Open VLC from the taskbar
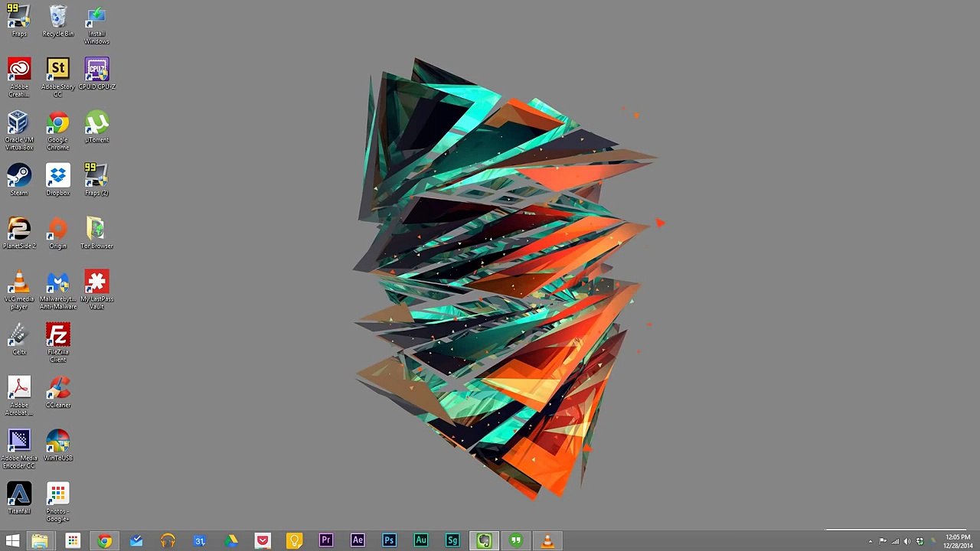980x551 pixels. click(547, 541)
